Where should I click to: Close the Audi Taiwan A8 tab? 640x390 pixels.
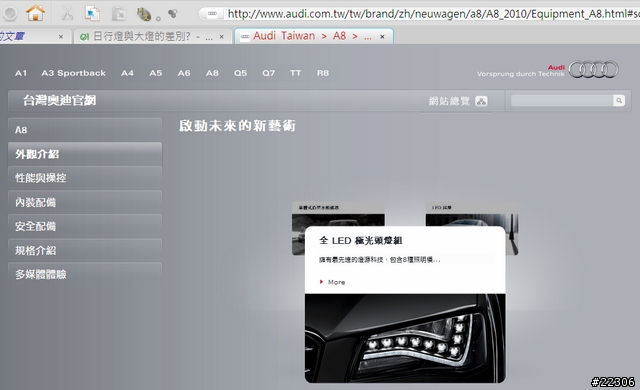(382, 37)
